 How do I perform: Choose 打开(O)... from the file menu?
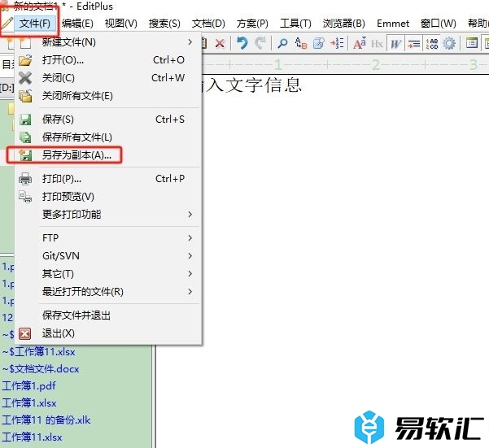click(108, 60)
